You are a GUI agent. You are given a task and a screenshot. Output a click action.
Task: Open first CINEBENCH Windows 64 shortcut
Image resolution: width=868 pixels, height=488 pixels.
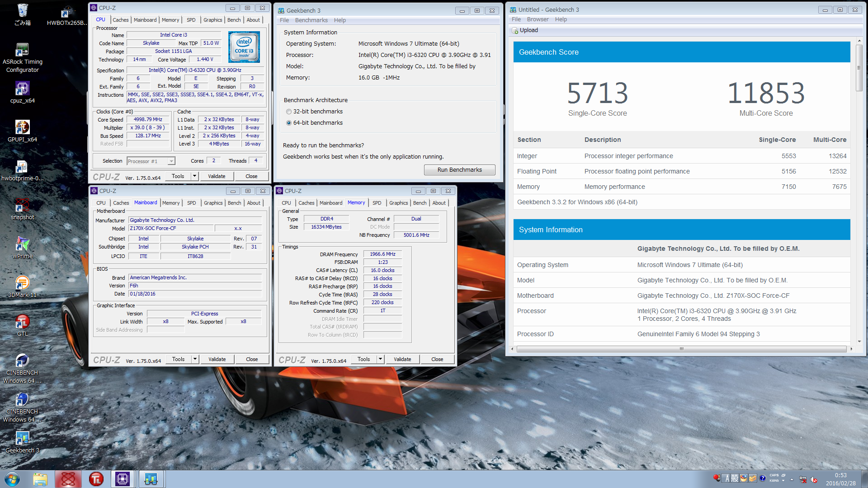tap(22, 368)
